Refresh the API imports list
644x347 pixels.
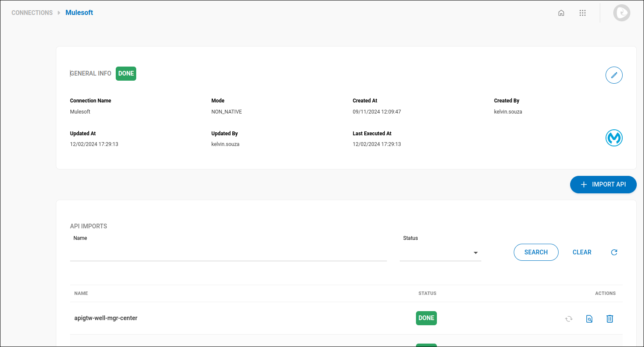click(614, 252)
